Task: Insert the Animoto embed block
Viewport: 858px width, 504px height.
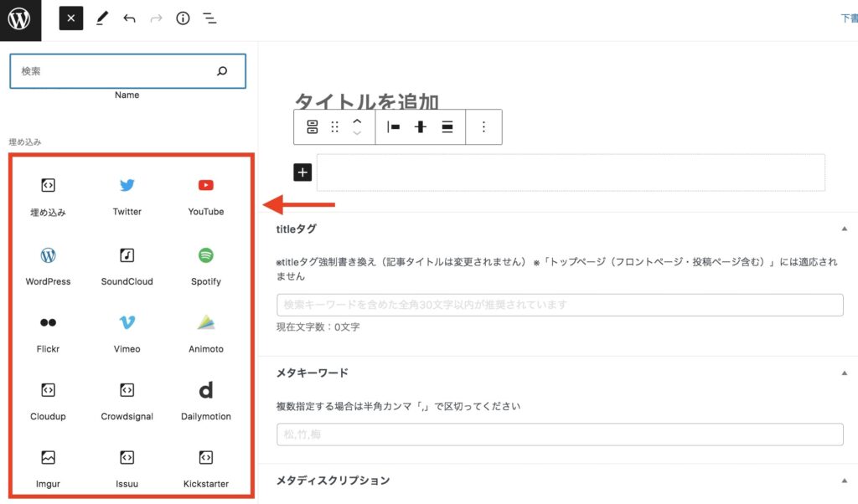Action: point(206,334)
